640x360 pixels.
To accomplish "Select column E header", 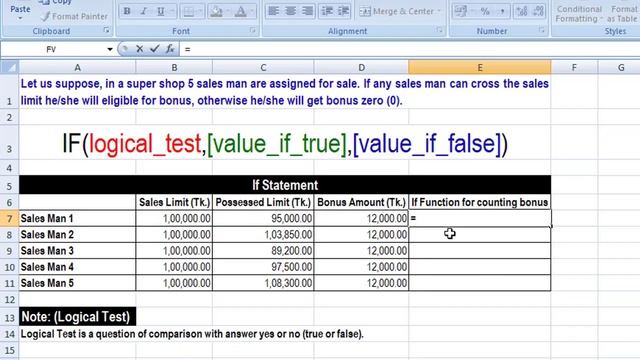I will 480,67.
